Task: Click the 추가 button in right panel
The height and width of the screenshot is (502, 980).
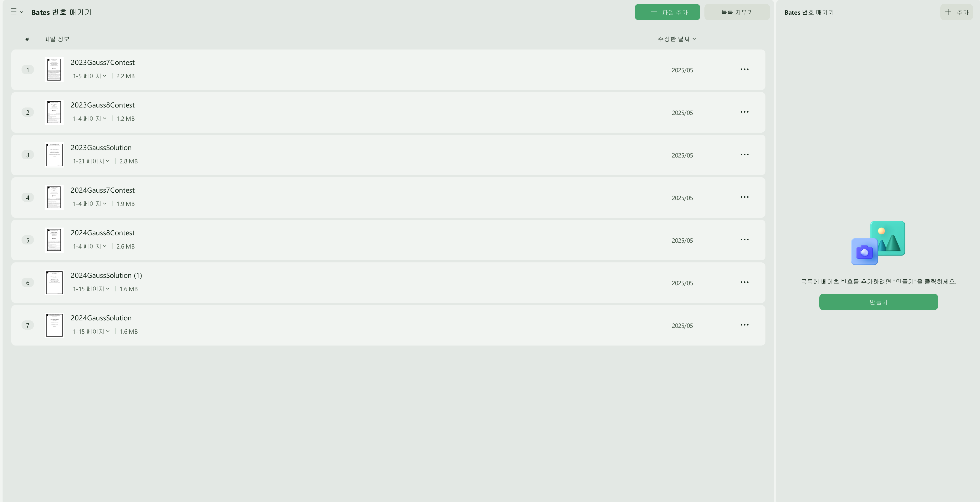Action: point(956,12)
